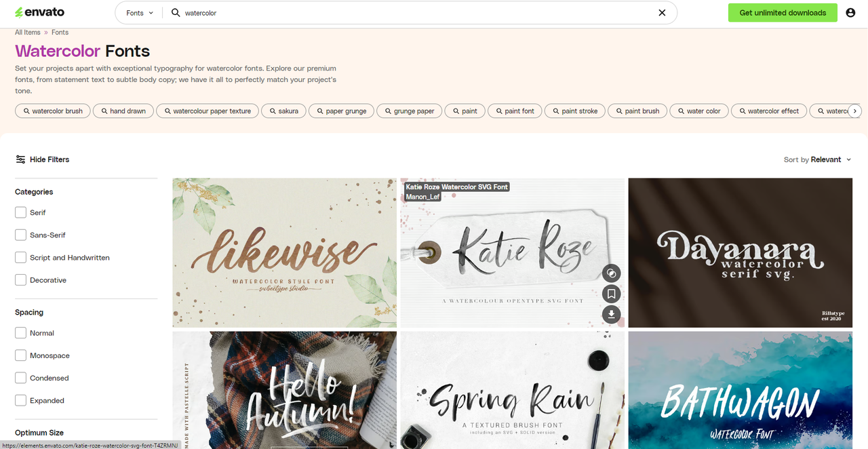Find similar items to Katie Roze
This screenshot has width=868, height=449.
pos(611,273)
